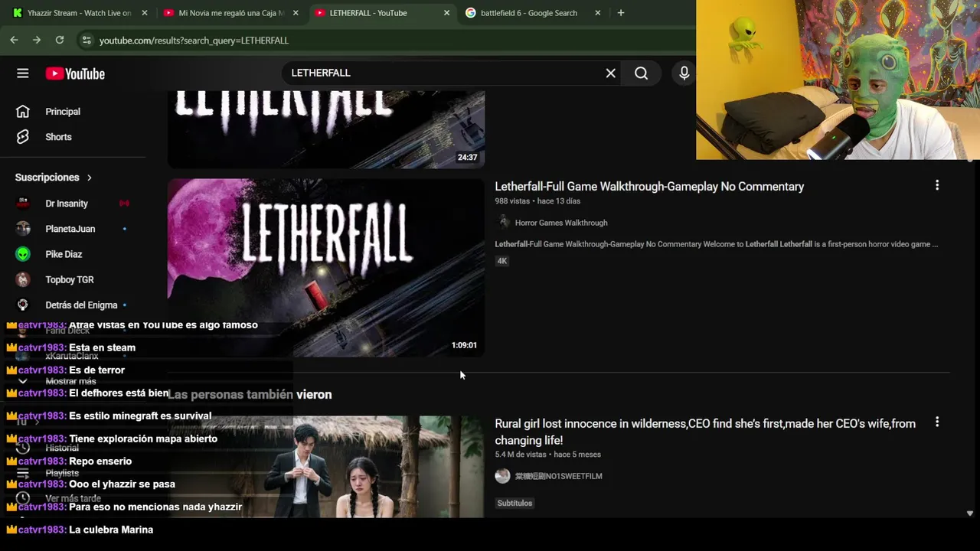
Task: Click chat message 'La culebra Marina'
Action: click(x=111, y=530)
